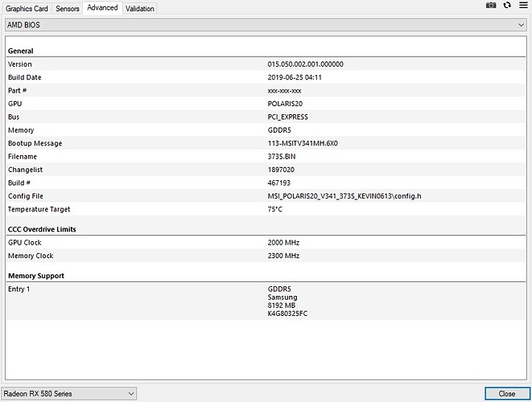
Task: Click the Close button
Action: coord(507,393)
